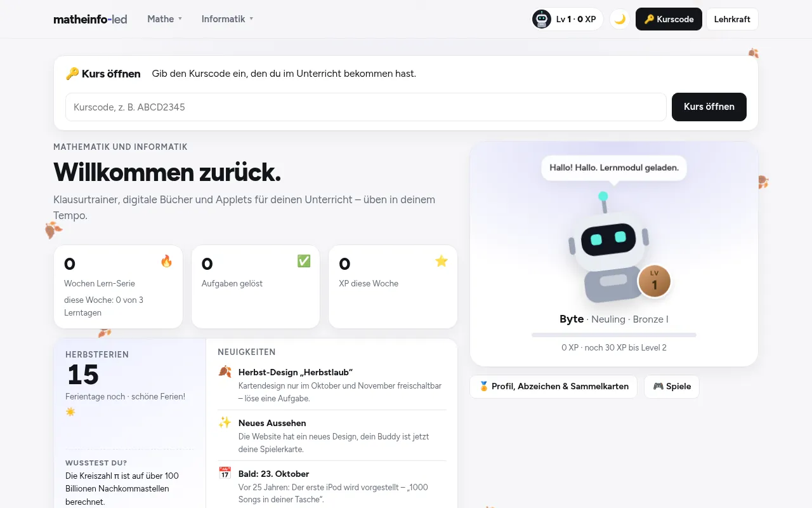
Task: Open the Spiele games button
Action: tap(672, 386)
